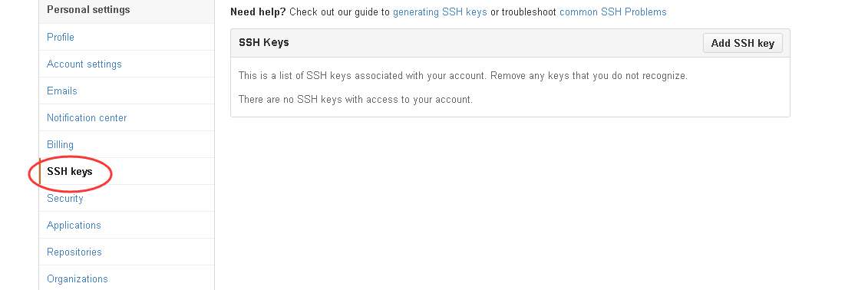Open the common SSH Problems link
This screenshot has width=868, height=290.
(x=612, y=12)
